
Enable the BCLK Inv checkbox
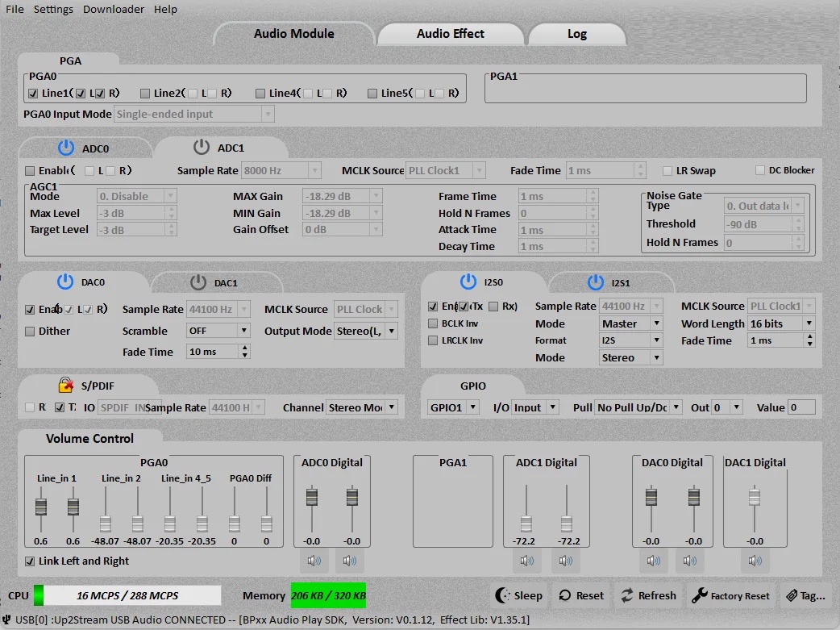(434, 323)
